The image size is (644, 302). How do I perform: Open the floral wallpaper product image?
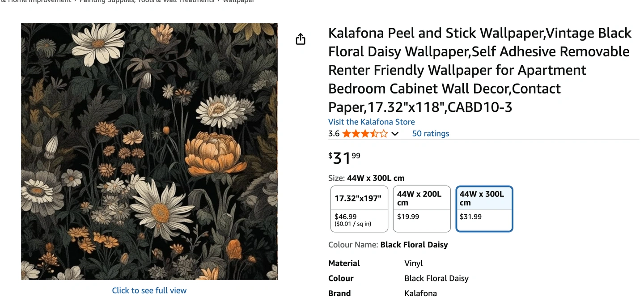click(149, 151)
